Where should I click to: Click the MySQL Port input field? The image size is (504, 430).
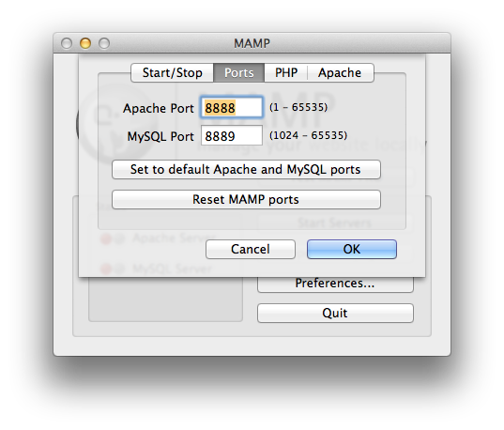[232, 136]
